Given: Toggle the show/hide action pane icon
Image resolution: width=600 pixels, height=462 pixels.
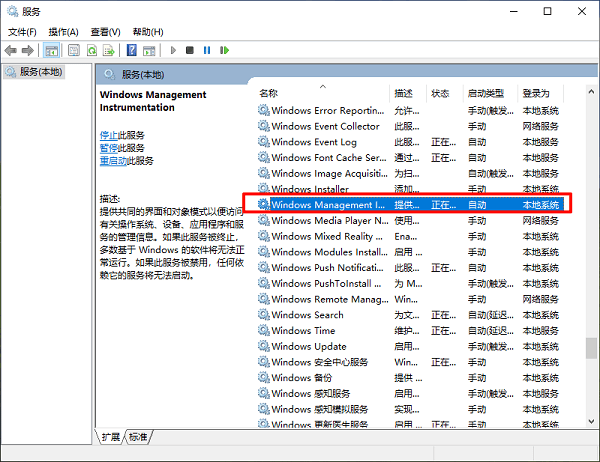Looking at the screenshot, I should pyautogui.click(x=149, y=50).
